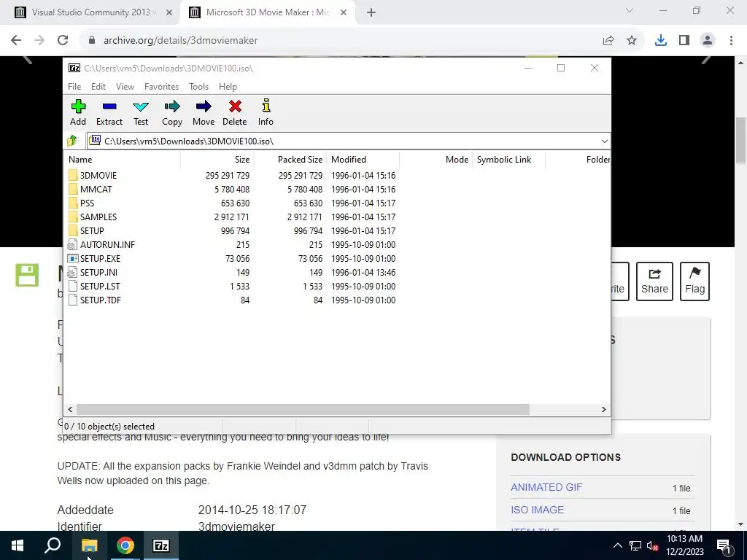The image size is (747, 560).
Task: Select the SAMPLES folder icon
Action: (x=72, y=217)
